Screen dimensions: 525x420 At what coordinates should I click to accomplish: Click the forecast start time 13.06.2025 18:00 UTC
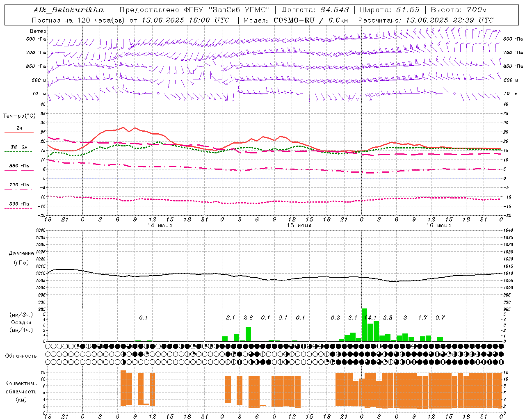click(x=185, y=20)
